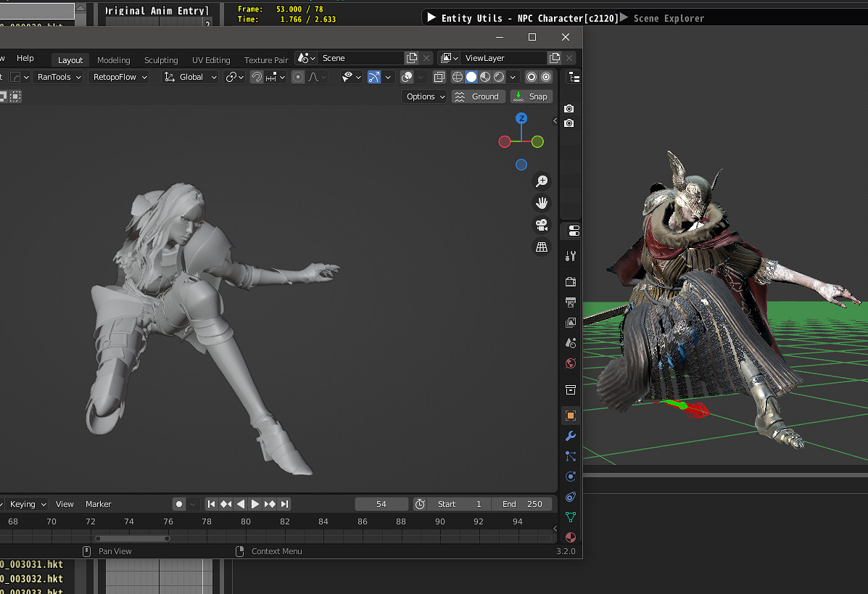Click the pan view hand icon
Viewport: 868px width, 594px height.
[541, 203]
